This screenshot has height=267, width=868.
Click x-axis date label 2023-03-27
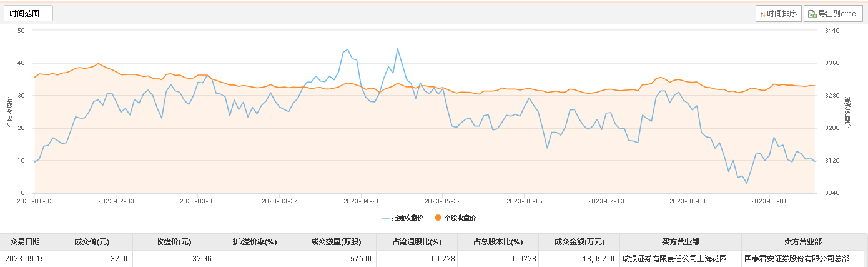pos(279,201)
